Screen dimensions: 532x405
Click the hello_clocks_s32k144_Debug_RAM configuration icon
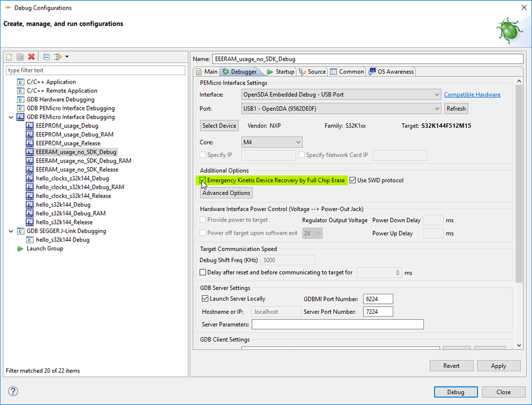(30, 187)
